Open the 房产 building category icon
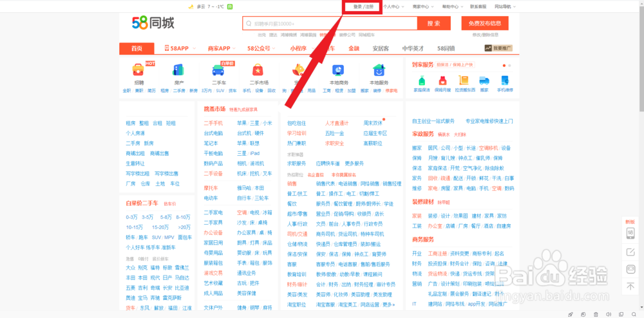This screenshot has width=644, height=318. click(178, 70)
